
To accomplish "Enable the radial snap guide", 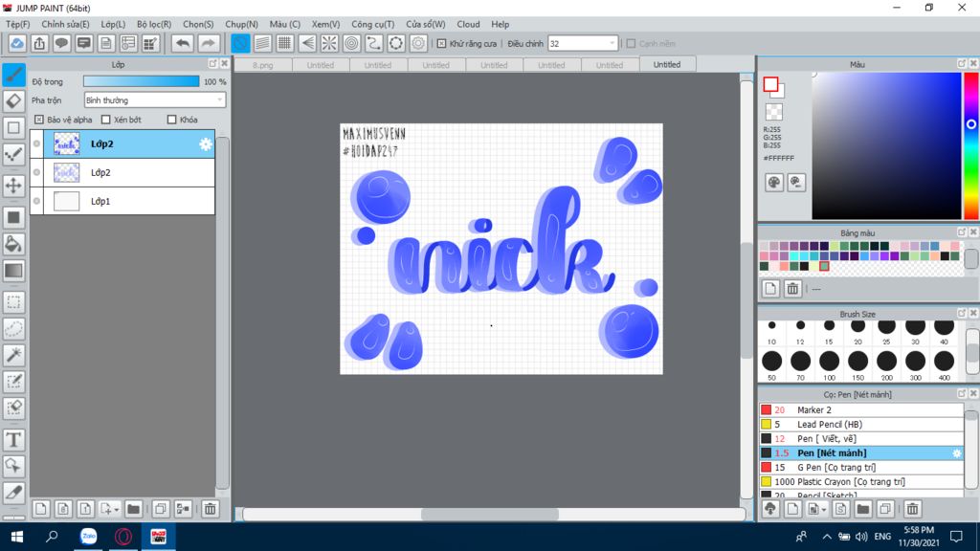I will pos(329,43).
